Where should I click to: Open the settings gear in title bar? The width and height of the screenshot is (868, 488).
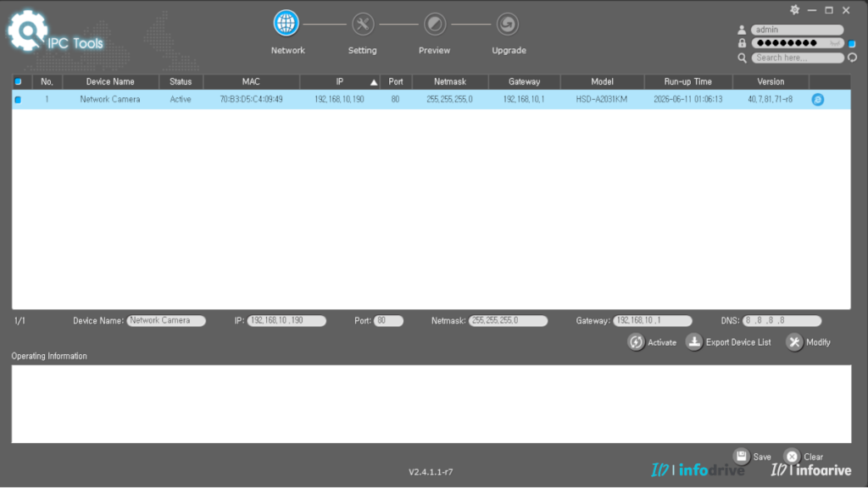tap(794, 10)
